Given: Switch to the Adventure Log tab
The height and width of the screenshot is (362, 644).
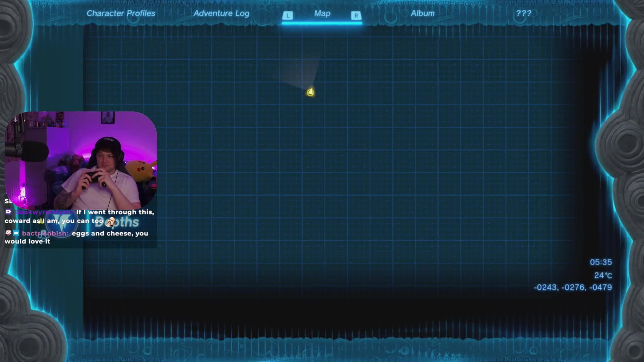Looking at the screenshot, I should [x=221, y=13].
